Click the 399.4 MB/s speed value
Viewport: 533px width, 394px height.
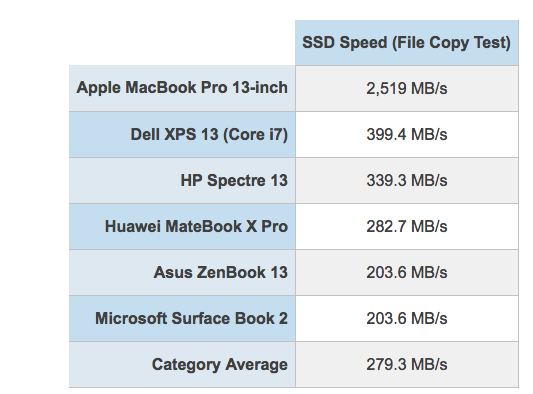(x=407, y=135)
